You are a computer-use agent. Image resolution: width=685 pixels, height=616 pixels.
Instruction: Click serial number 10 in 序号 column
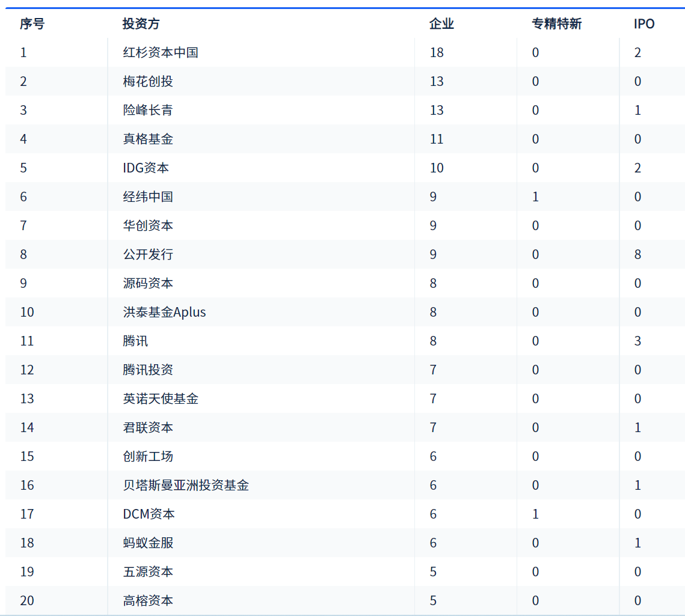click(27, 312)
